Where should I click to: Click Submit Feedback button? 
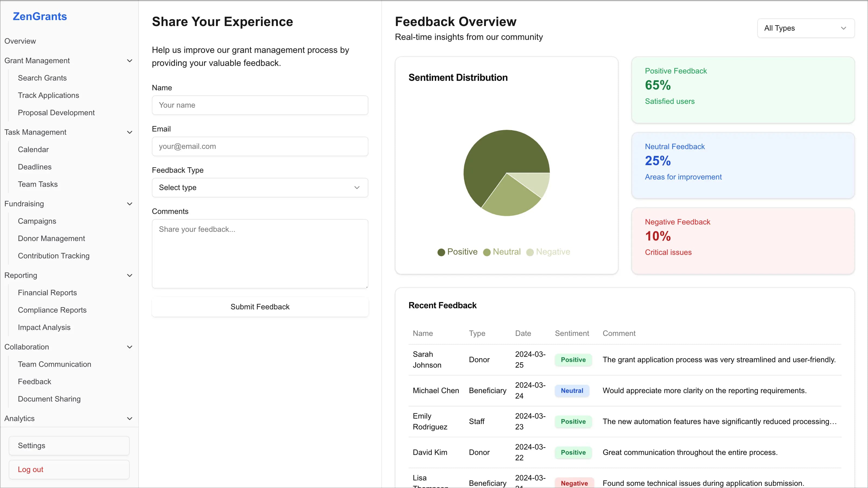coord(260,307)
